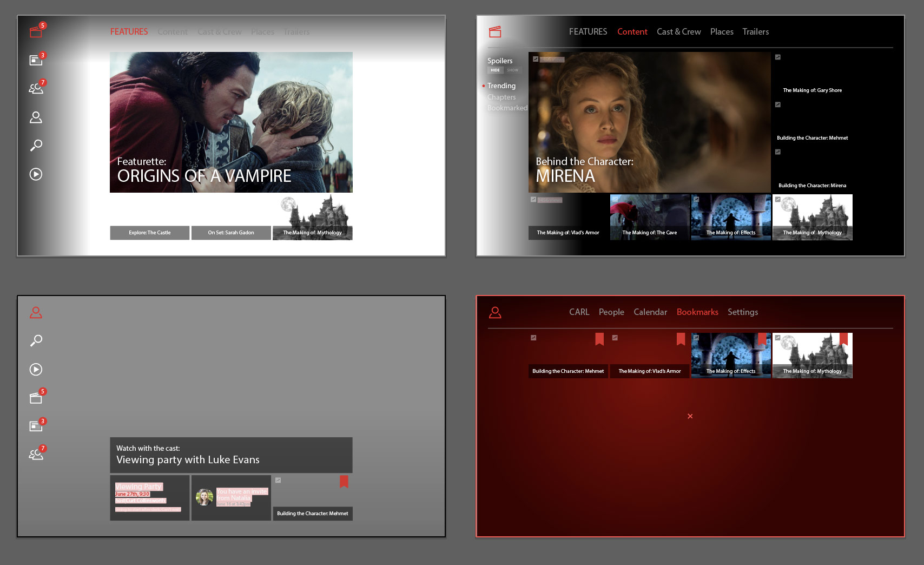Select the Bookmarked filter in Content sidebar
Image resolution: width=924 pixels, height=565 pixels.
tap(507, 108)
